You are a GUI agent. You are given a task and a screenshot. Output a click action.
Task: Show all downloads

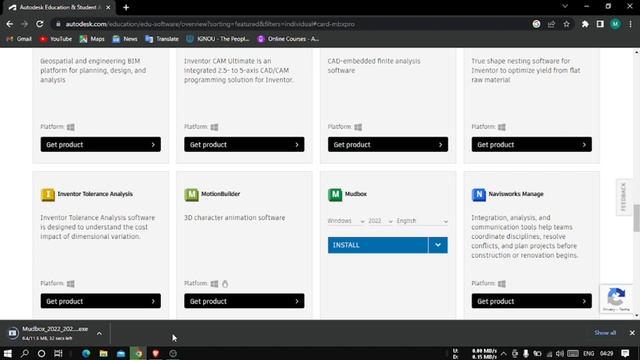click(x=605, y=333)
